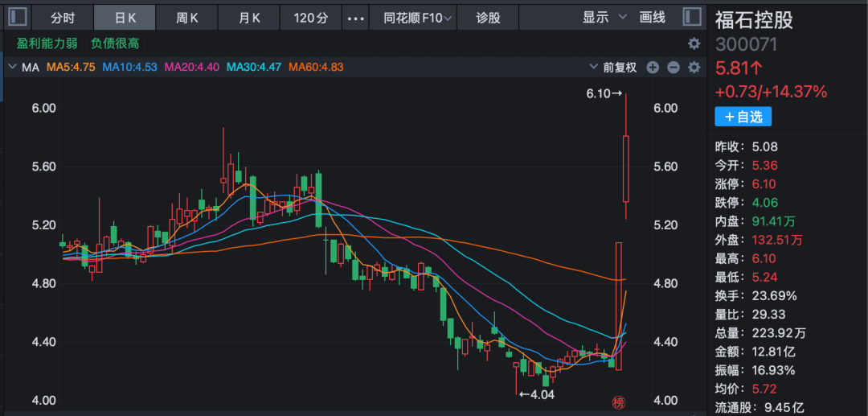The image size is (868, 416).
Task: Toggle the left sidebar panel icon
Action: (18, 17)
